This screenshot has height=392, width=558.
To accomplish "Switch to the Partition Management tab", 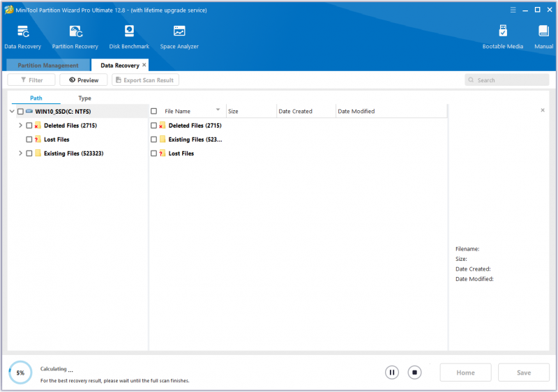I will pos(48,66).
